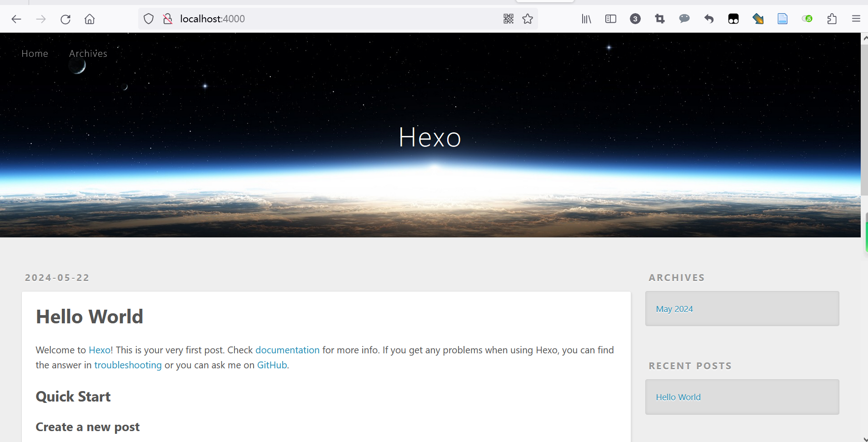Open the troubleshooting link
The image size is (868, 442).
(128, 365)
